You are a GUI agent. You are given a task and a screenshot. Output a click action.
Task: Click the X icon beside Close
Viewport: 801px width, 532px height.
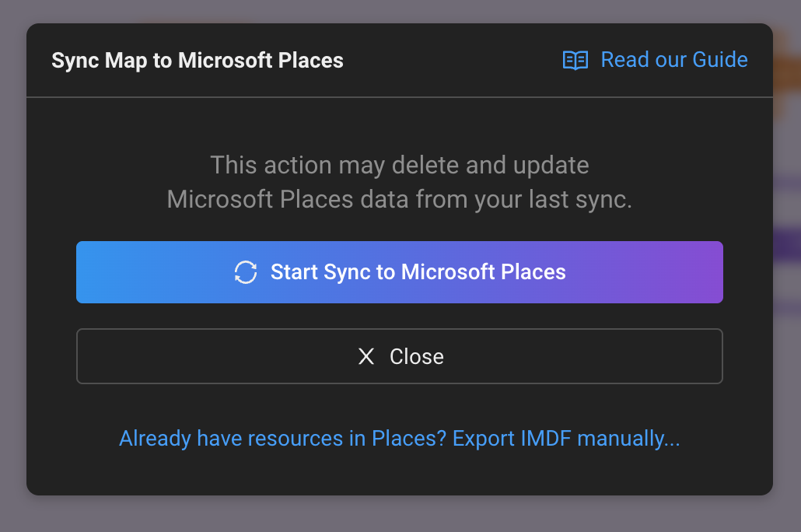click(x=366, y=357)
